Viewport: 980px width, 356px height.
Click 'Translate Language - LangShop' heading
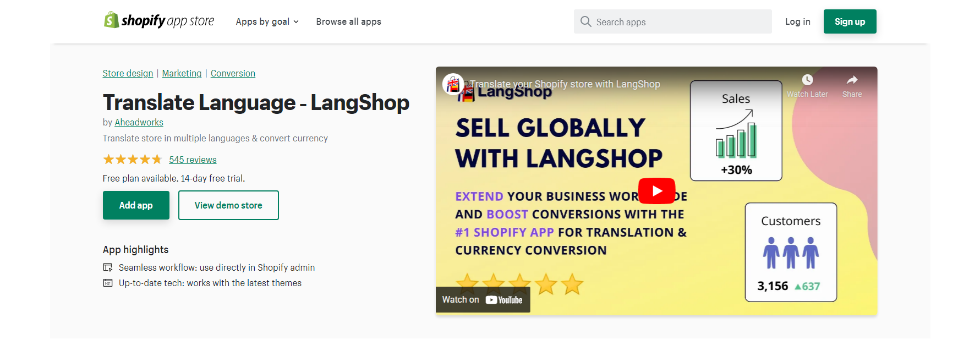(256, 102)
